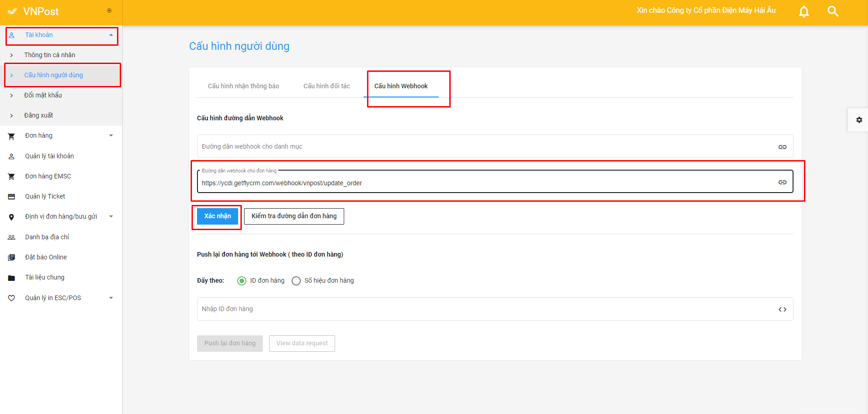Click code brackets icon in order ID field
The image size is (868, 414).
click(782, 309)
